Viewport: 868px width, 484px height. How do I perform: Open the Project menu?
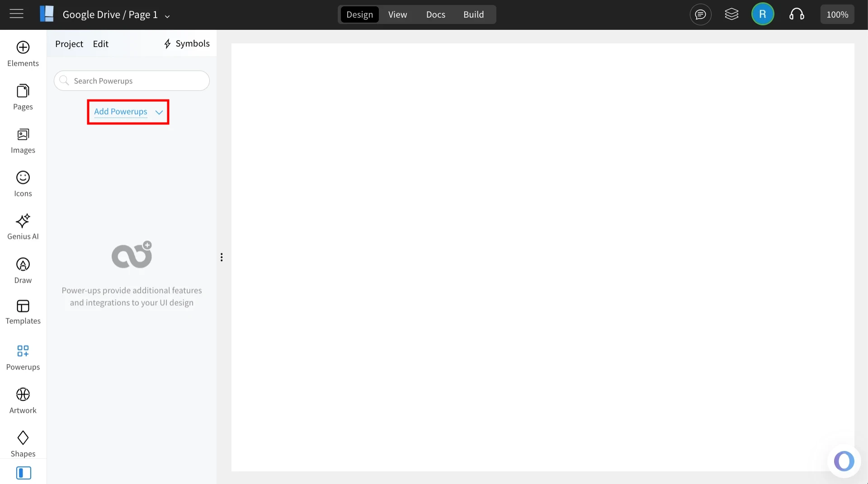(69, 43)
